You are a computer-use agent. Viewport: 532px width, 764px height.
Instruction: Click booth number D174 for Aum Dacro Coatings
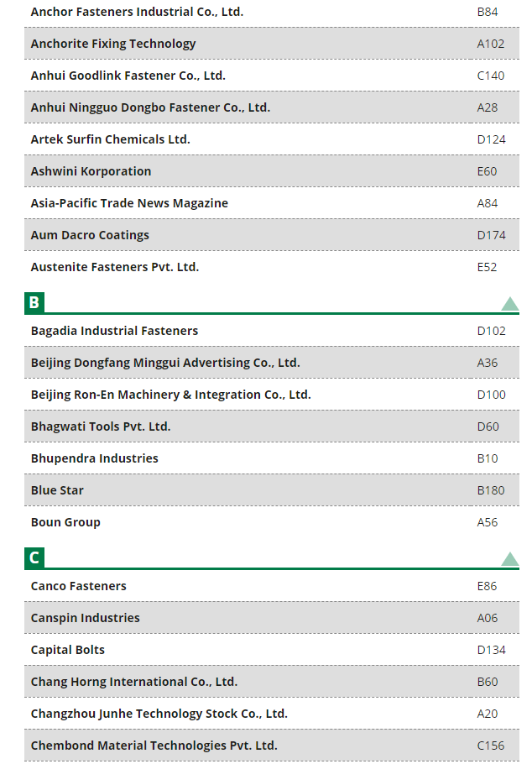point(491,235)
